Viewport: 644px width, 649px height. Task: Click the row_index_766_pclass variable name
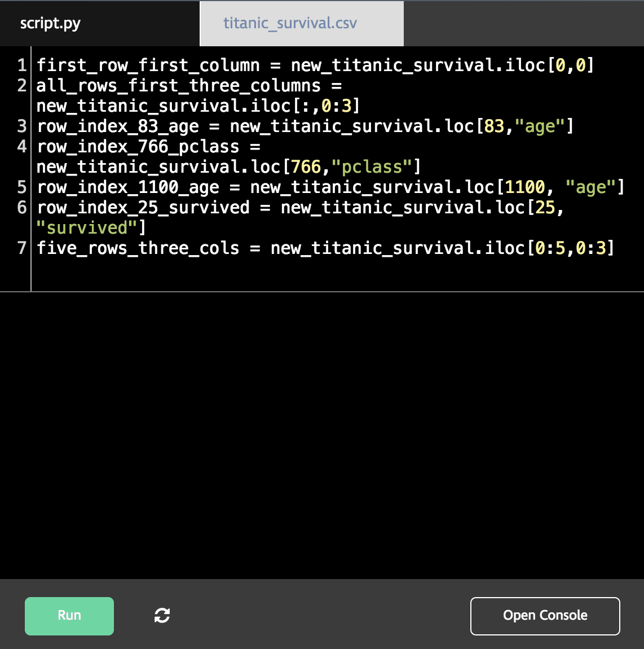tap(138, 147)
